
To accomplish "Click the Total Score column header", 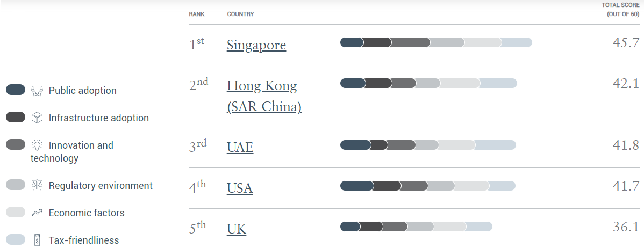I will click(x=620, y=10).
